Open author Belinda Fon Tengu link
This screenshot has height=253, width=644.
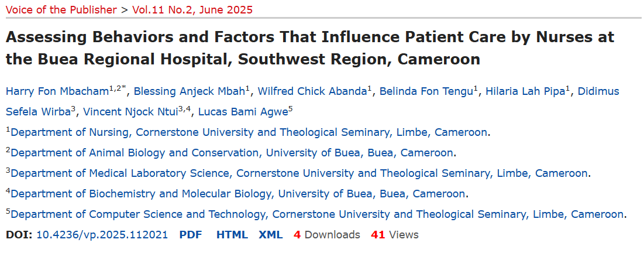(426, 91)
